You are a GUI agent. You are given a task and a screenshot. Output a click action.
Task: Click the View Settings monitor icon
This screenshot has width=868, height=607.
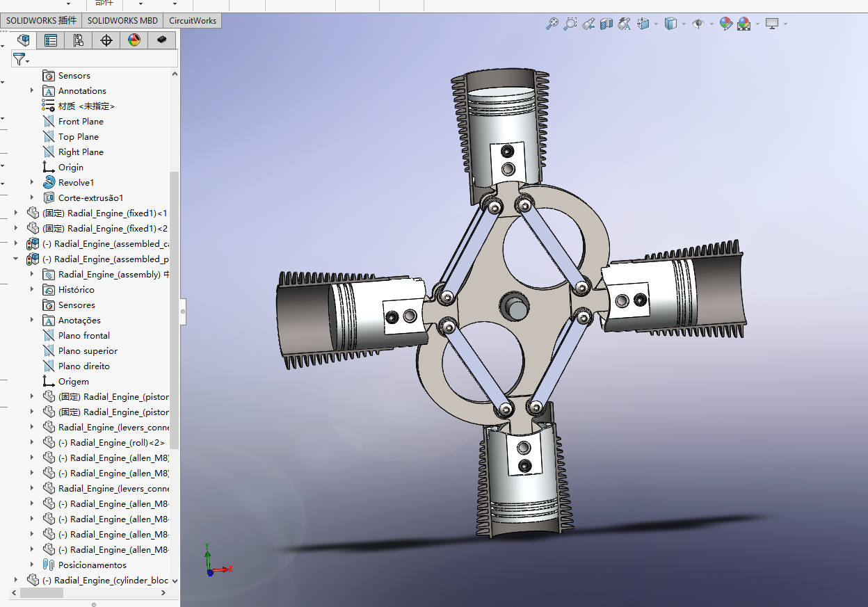772,24
